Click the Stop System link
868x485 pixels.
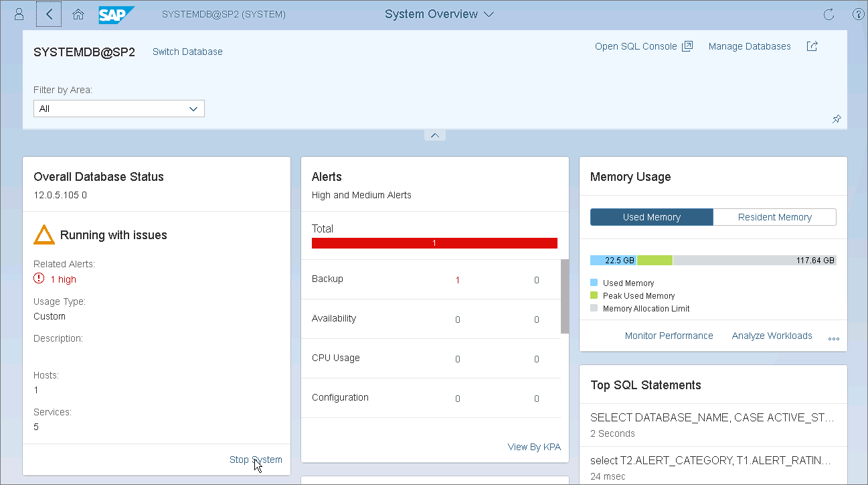tap(256, 460)
